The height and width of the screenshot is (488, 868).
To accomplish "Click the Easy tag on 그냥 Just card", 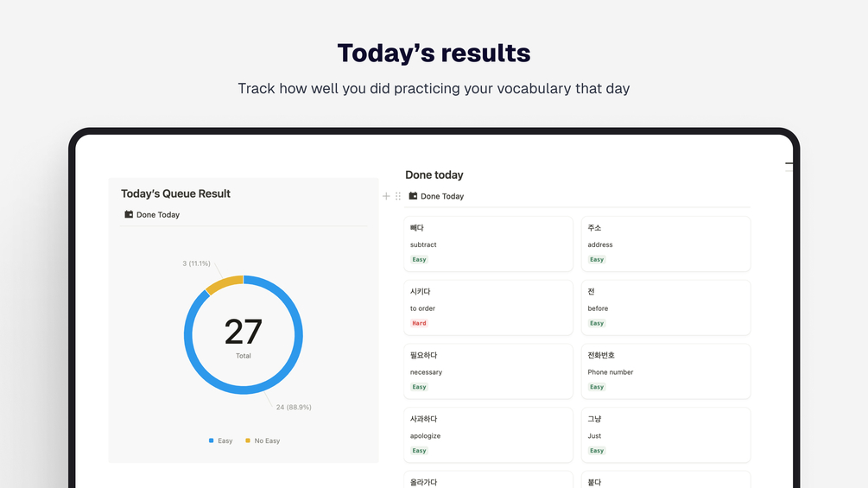I will pyautogui.click(x=597, y=451).
